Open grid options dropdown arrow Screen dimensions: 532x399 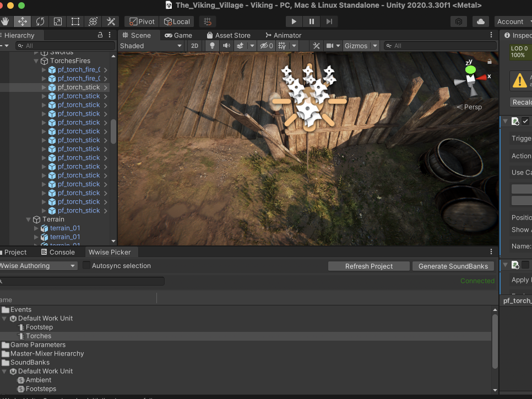point(294,46)
